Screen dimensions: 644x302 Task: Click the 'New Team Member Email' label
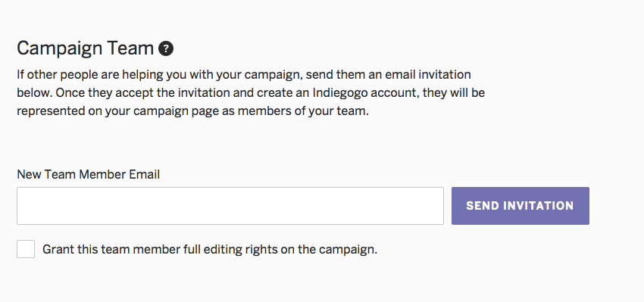point(89,175)
